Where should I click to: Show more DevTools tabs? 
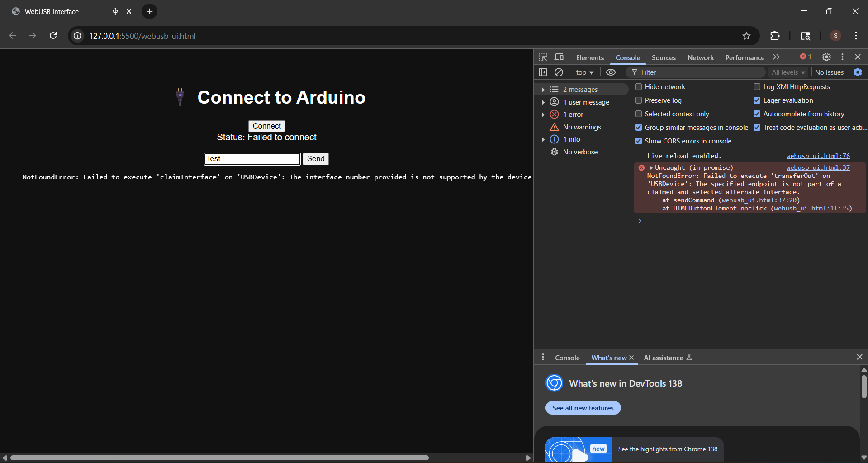coord(776,57)
